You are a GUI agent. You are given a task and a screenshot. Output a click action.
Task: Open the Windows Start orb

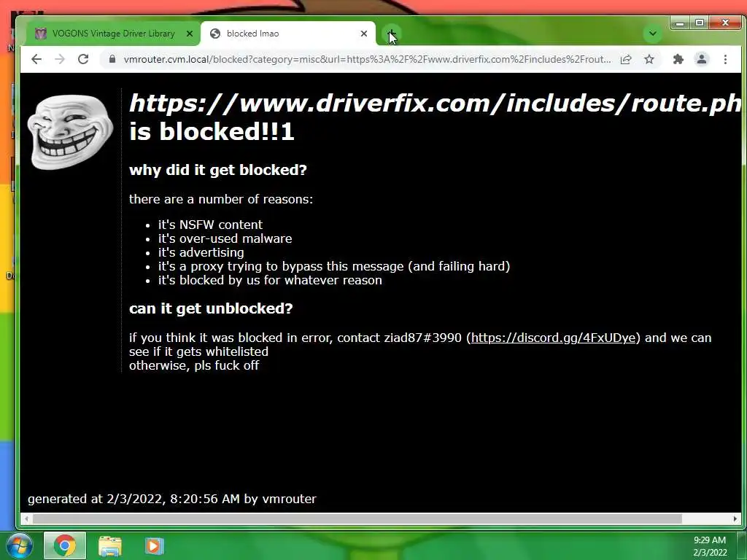point(20,545)
